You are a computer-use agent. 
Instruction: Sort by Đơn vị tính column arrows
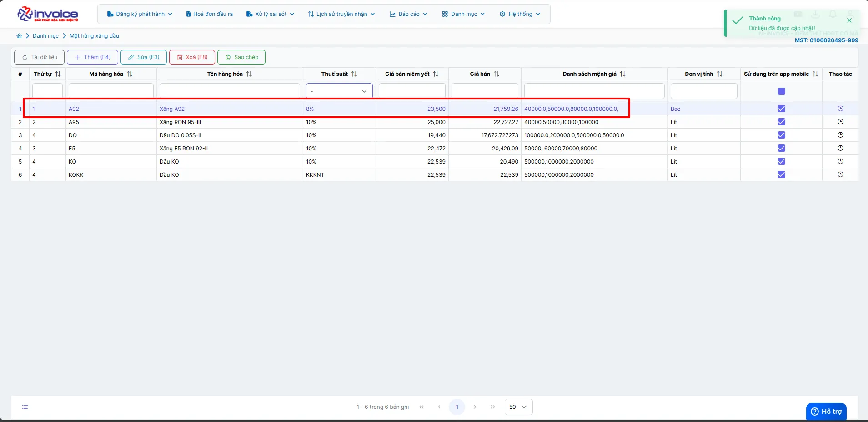click(x=720, y=74)
